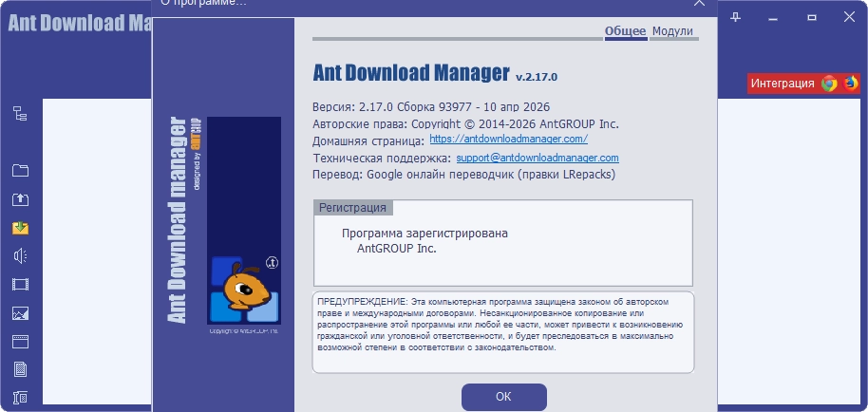This screenshot has width=868, height=412.
Task: Click the 'Ant Download Manager v.2.17.0' heading
Action: click(435, 73)
